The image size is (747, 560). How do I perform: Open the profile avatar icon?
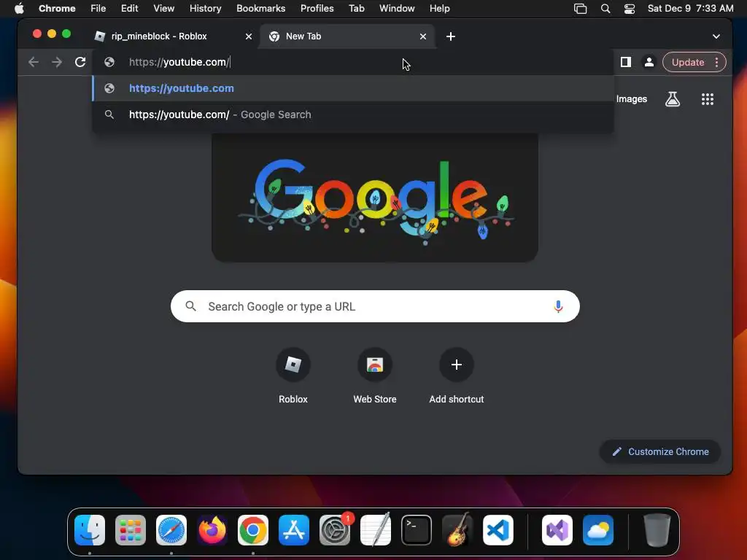[649, 62]
